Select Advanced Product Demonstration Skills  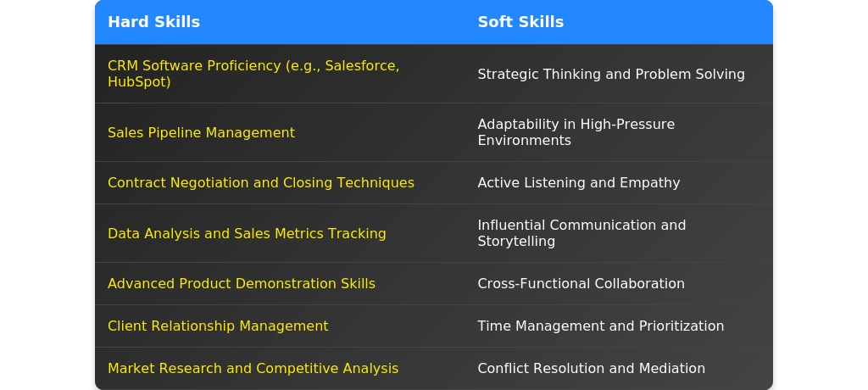pos(241,283)
